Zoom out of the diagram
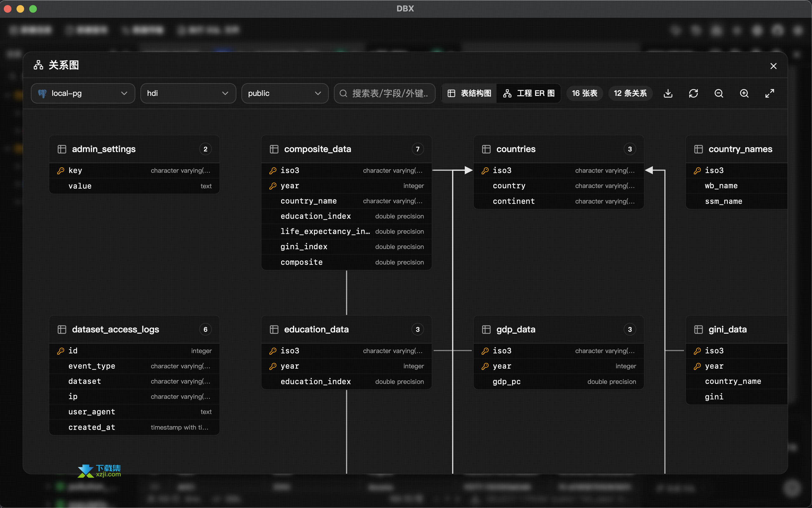 pos(719,93)
